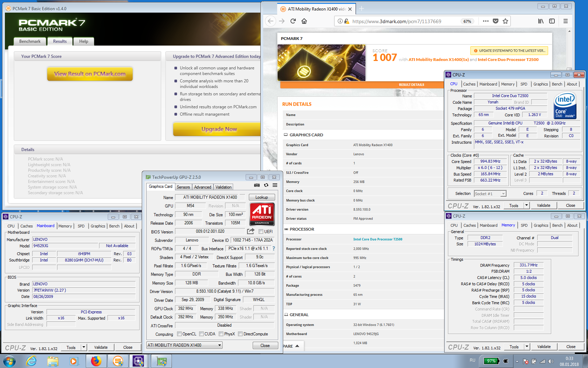This screenshot has width=588, height=368.
Task: Click the GPU-Z screenshot camera icon
Action: click(257, 185)
